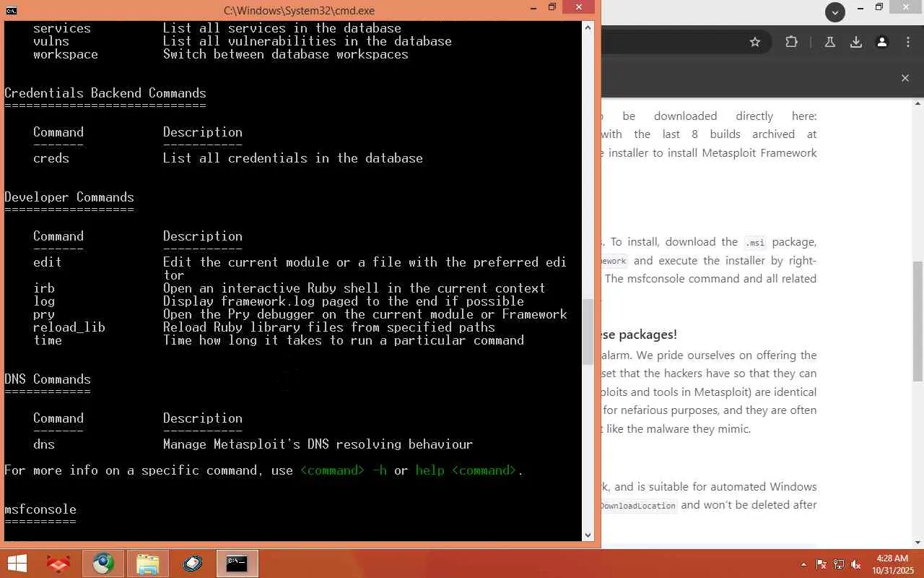Open the cmd.exe title bar system icon
Image resolution: width=924 pixels, height=578 pixels.
[x=11, y=10]
